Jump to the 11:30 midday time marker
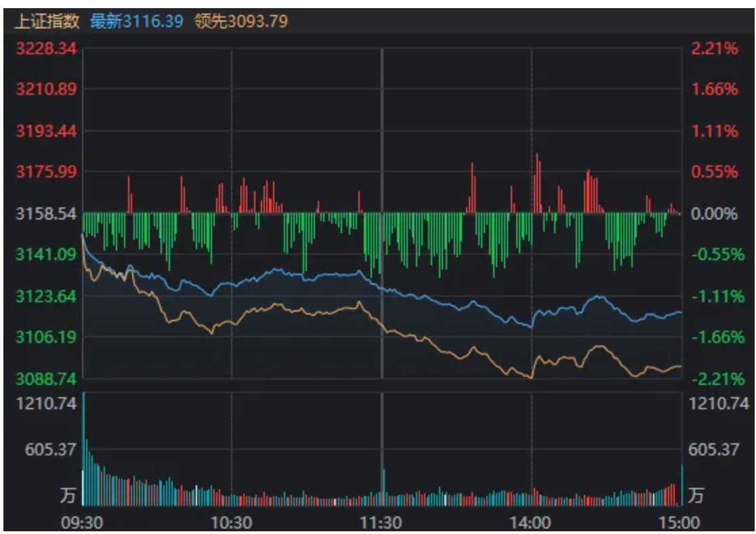 pyautogui.click(x=382, y=522)
